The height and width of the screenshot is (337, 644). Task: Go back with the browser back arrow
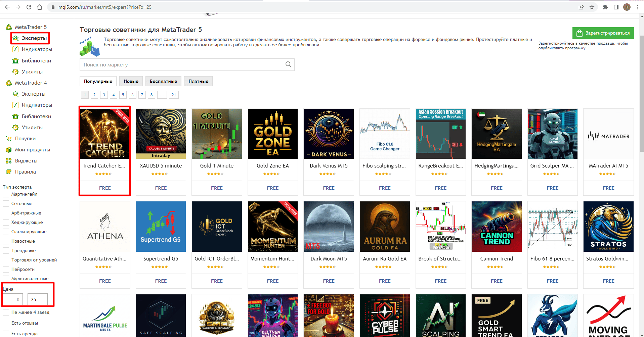tap(7, 7)
